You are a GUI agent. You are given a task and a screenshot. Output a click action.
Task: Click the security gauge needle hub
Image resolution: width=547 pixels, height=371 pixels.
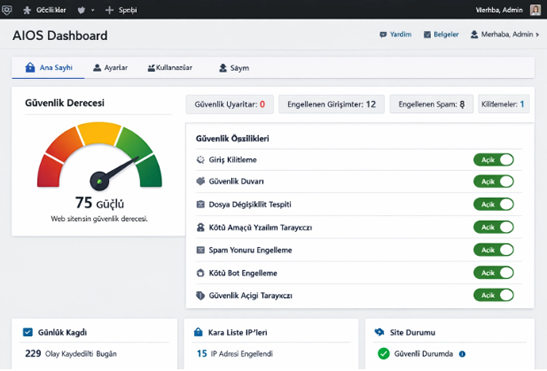(99, 181)
